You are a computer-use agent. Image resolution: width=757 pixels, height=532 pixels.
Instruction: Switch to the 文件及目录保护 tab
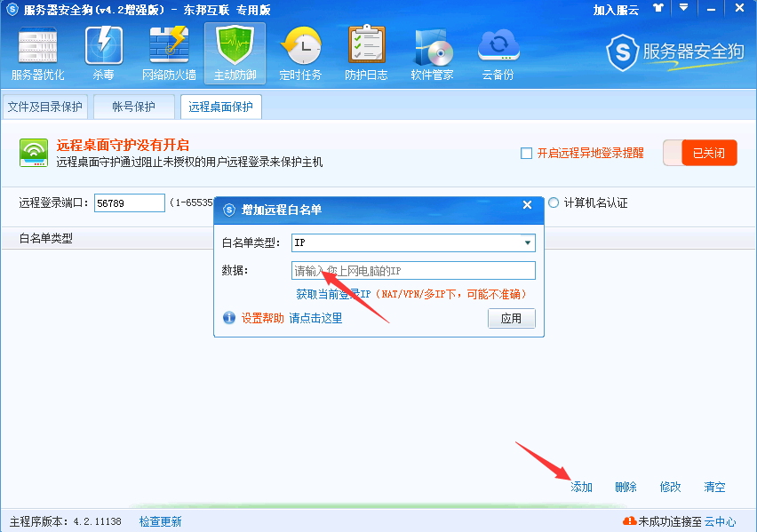45,107
